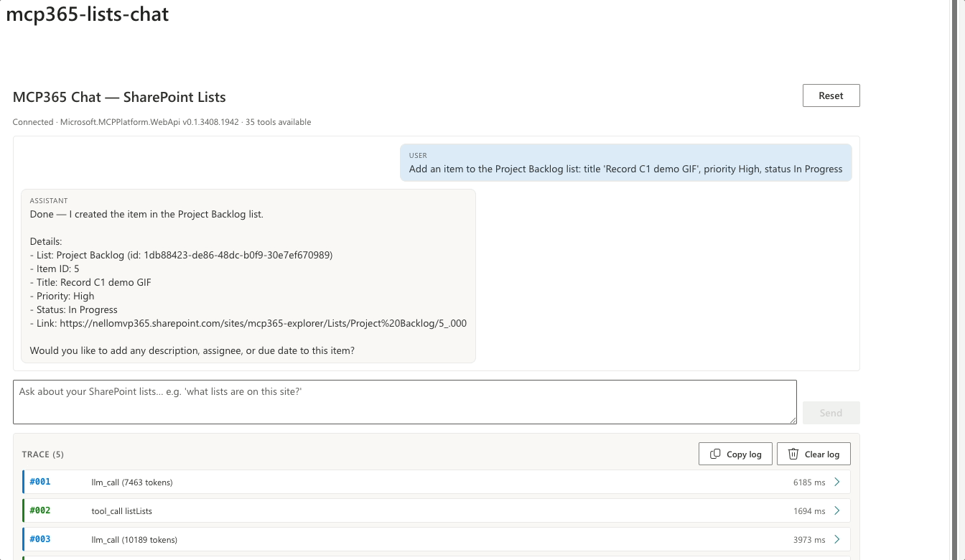
Task: Click the 'Would you like to add' question
Action: coord(192,350)
